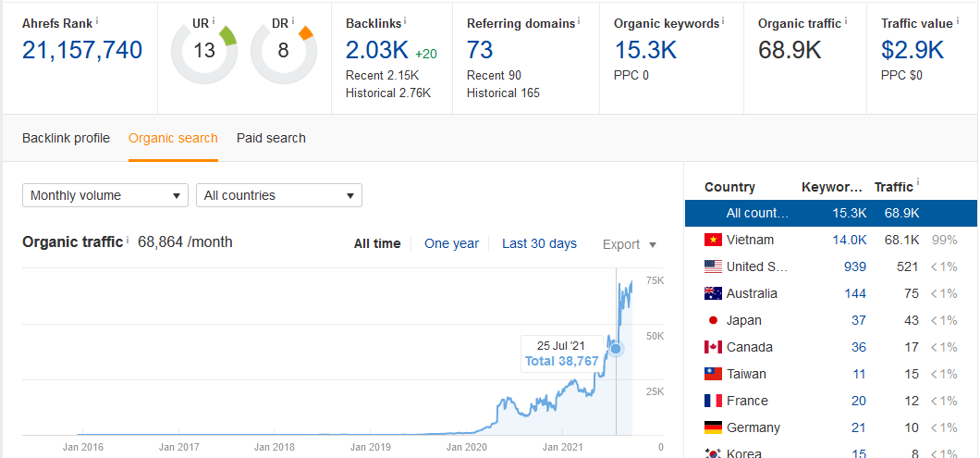Switch to the Backlink profile tab

coord(66,138)
